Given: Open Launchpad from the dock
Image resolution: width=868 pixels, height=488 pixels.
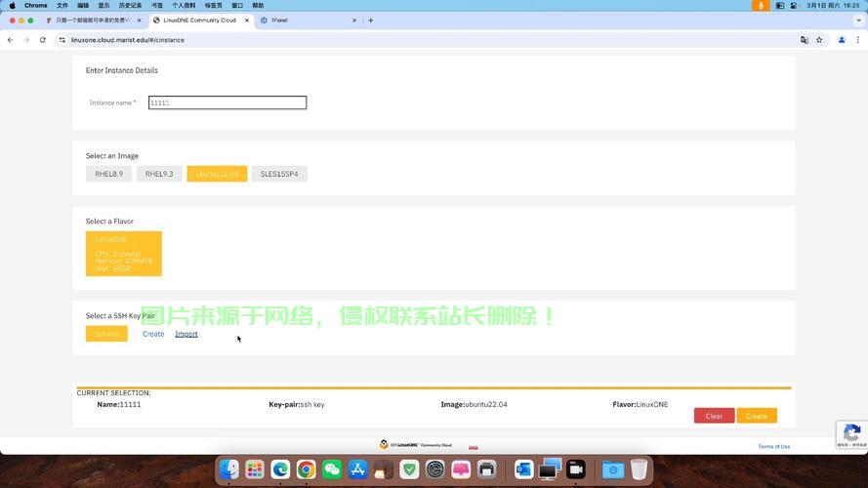Looking at the screenshot, I should pos(255,469).
